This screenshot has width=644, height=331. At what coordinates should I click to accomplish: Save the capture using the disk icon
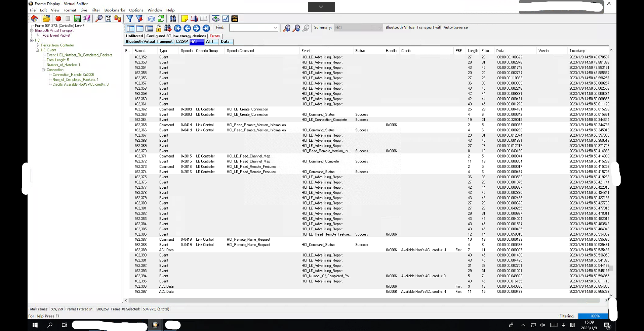[x=77, y=19]
